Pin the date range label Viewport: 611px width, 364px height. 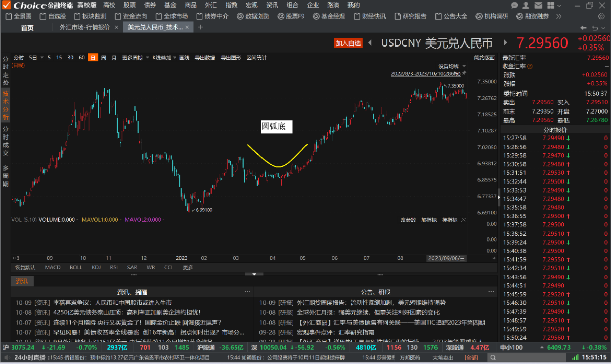(464, 73)
